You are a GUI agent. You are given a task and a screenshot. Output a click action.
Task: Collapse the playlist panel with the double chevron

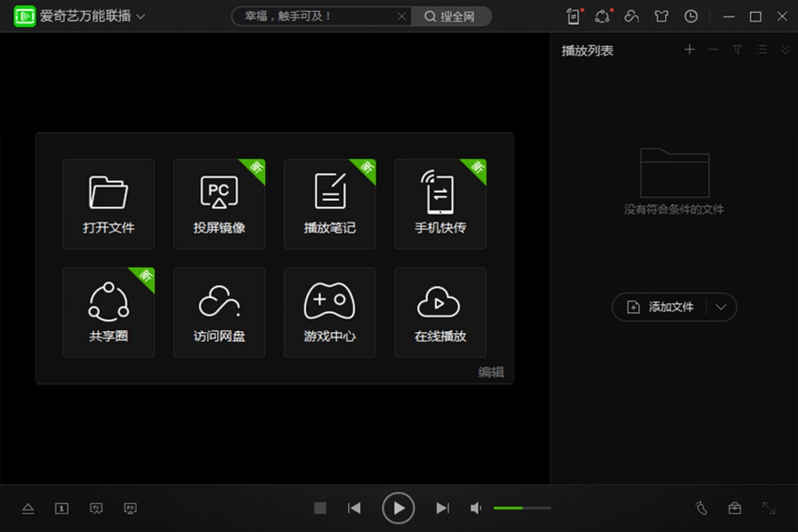785,50
